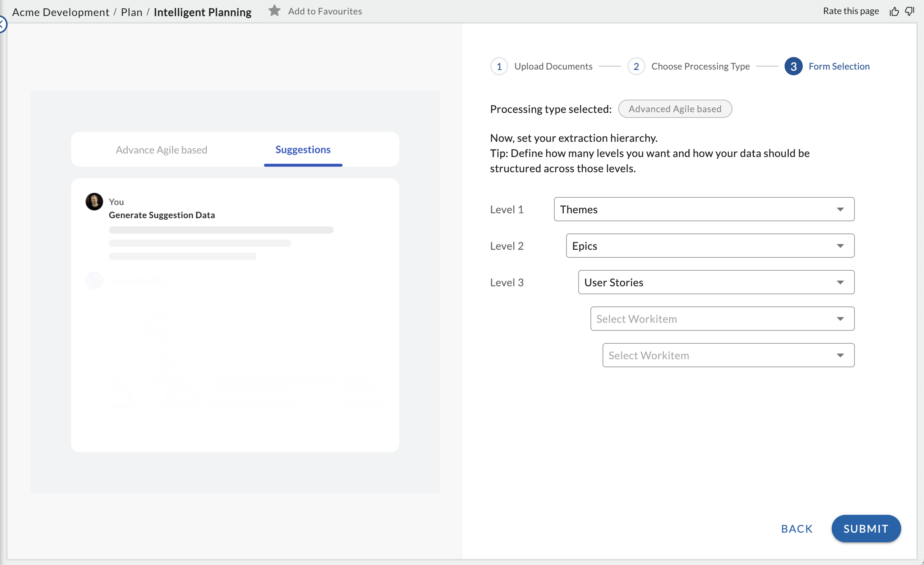The image size is (924, 565).
Task: Select step 3 Form Selection
Action: pyautogui.click(x=827, y=67)
